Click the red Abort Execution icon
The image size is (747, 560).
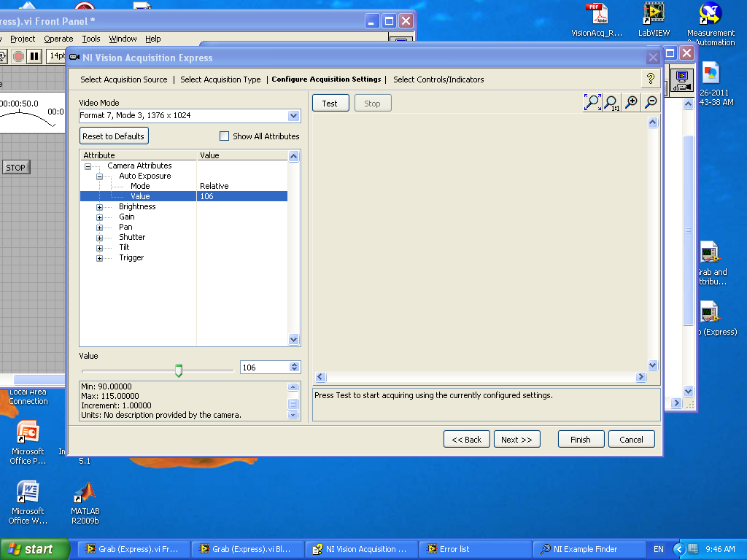pyautogui.click(x=19, y=56)
